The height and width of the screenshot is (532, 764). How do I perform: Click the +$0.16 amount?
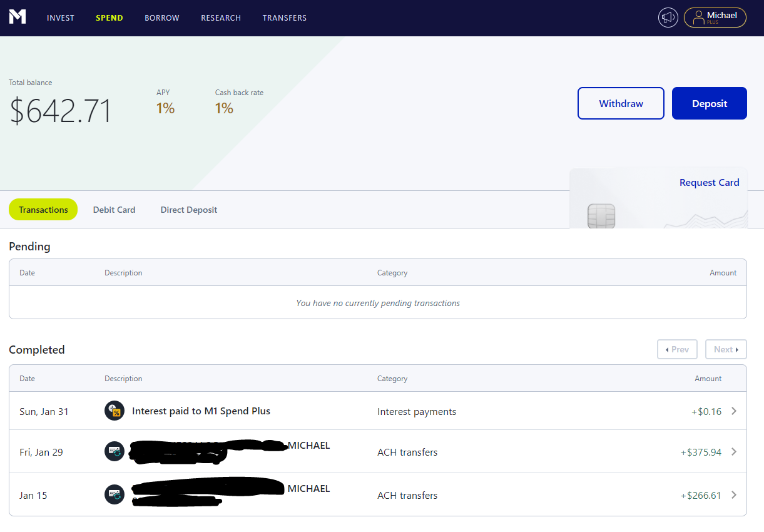[706, 412]
